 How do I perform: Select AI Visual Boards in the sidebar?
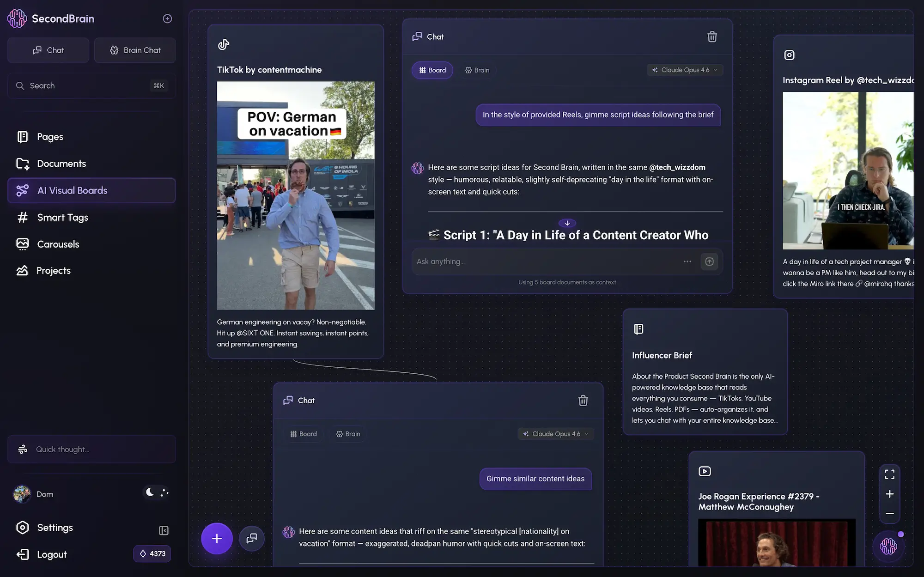point(91,190)
